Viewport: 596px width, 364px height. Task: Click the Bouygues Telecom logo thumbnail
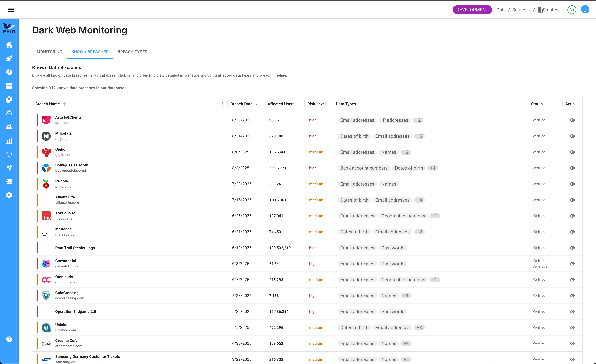pyautogui.click(x=46, y=168)
